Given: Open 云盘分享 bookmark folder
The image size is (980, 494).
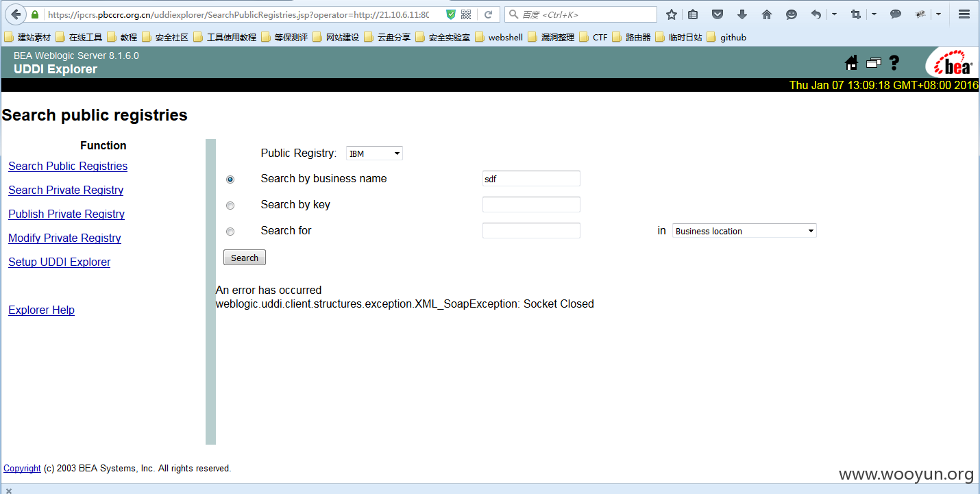Looking at the screenshot, I should pyautogui.click(x=387, y=37).
